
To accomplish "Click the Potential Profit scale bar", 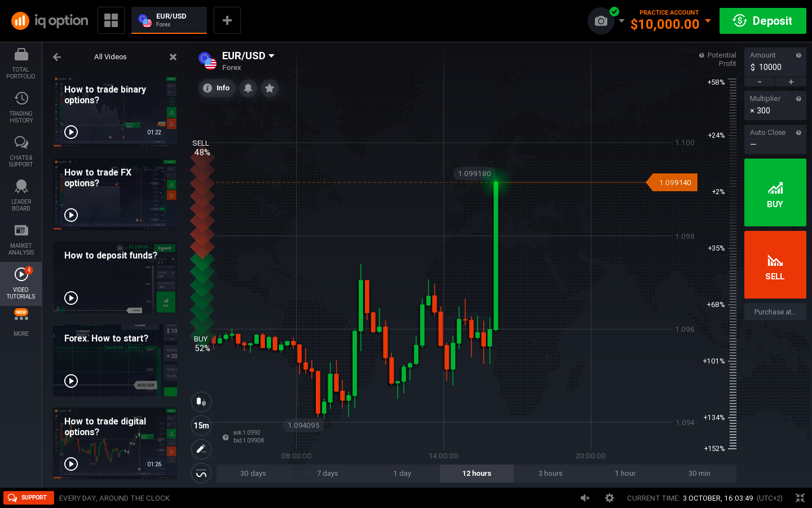I will [732, 264].
